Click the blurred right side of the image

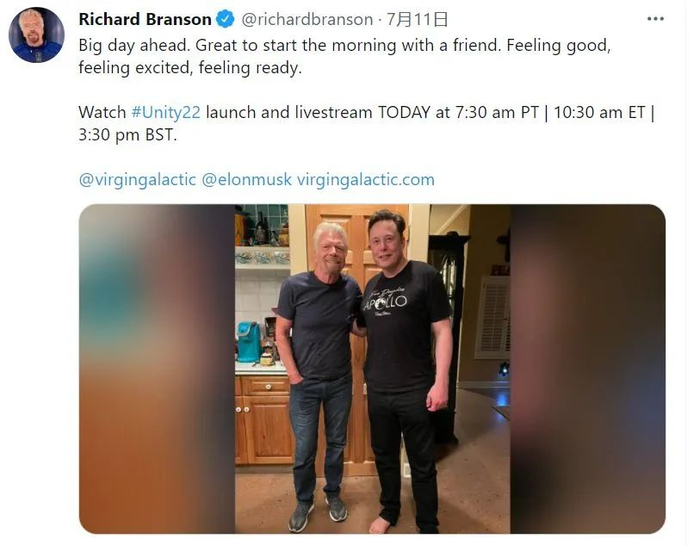(588, 369)
